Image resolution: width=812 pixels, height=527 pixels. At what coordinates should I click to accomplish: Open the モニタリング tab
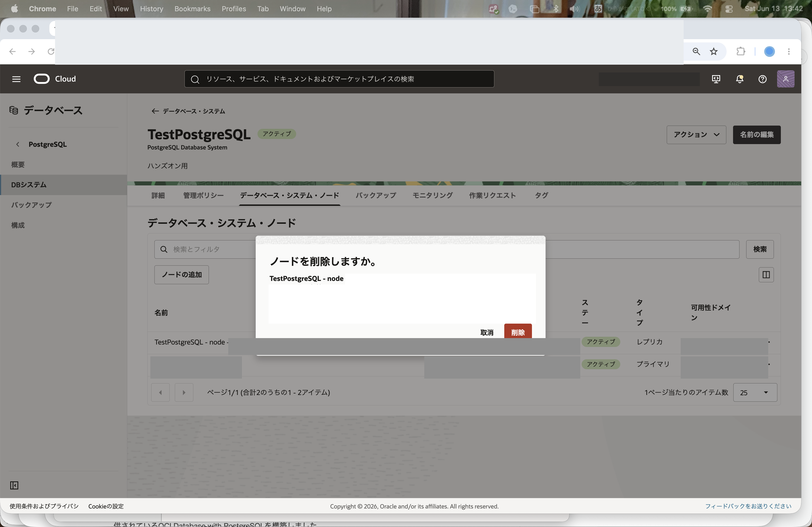(x=432, y=195)
